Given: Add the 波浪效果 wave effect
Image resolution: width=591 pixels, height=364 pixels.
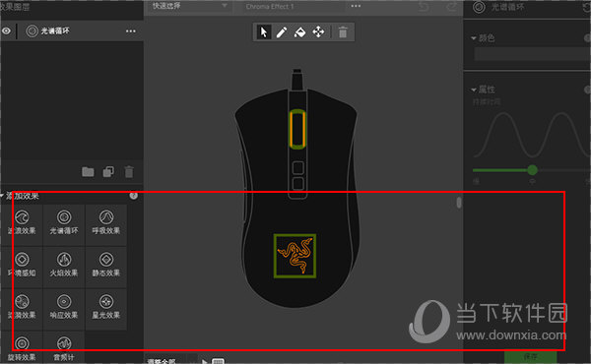Looking at the screenshot, I should 22,224.
